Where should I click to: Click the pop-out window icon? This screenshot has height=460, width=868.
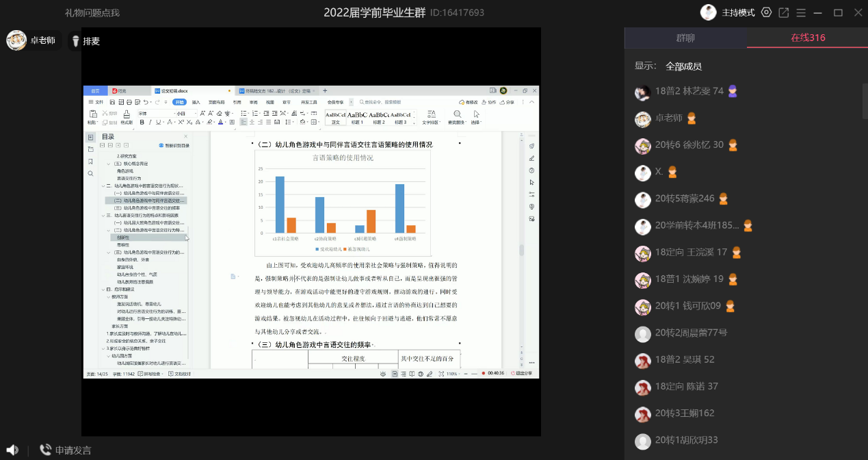point(784,12)
